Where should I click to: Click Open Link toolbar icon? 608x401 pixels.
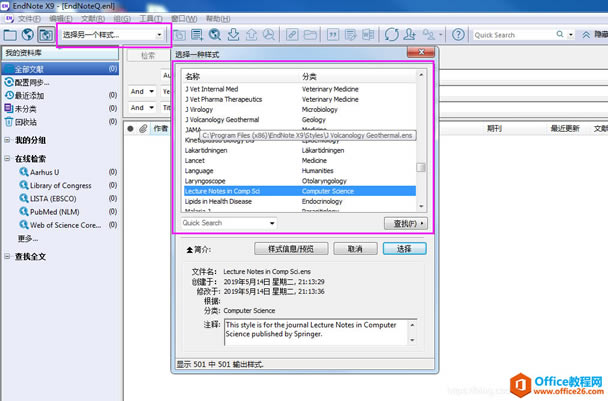292,35
